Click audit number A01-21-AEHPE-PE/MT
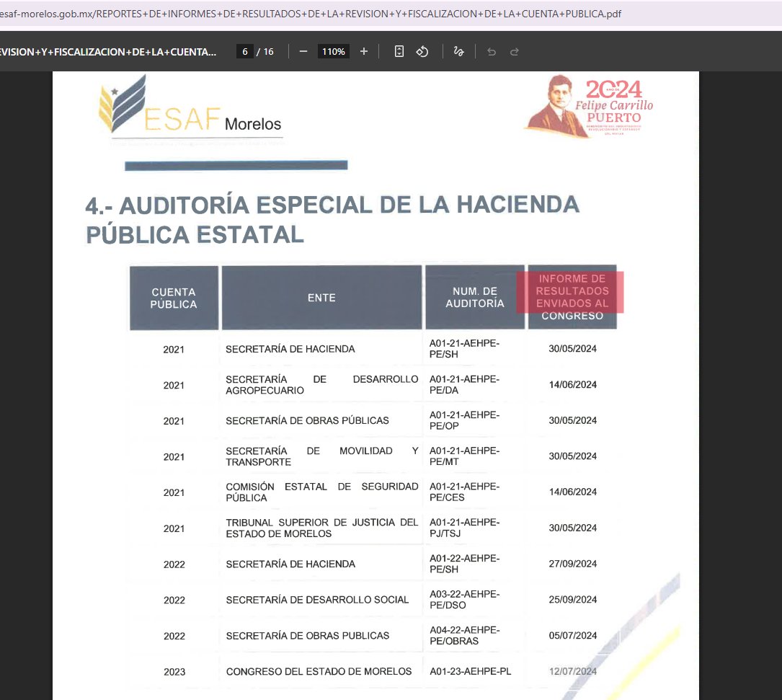The image size is (782, 700). 464,456
